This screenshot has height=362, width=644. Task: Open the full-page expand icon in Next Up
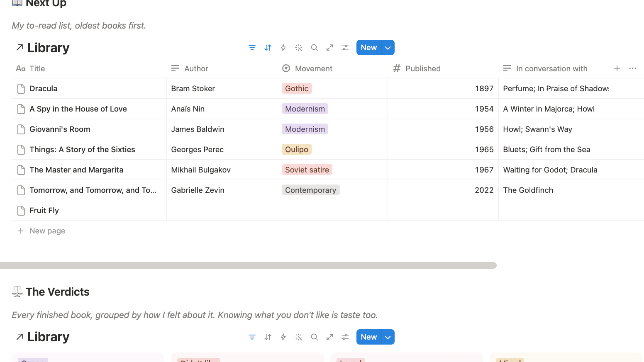[330, 48]
